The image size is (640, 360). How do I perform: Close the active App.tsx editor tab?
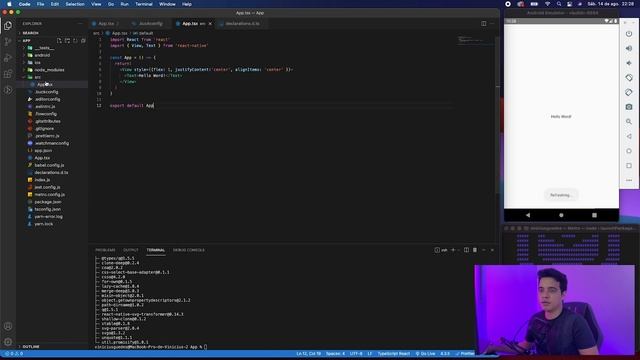[x=210, y=24]
